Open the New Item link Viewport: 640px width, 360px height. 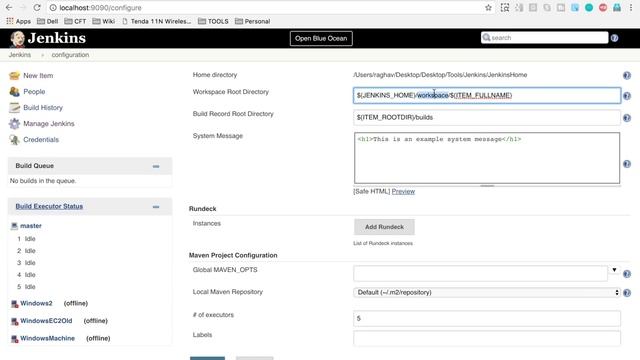[x=38, y=76]
